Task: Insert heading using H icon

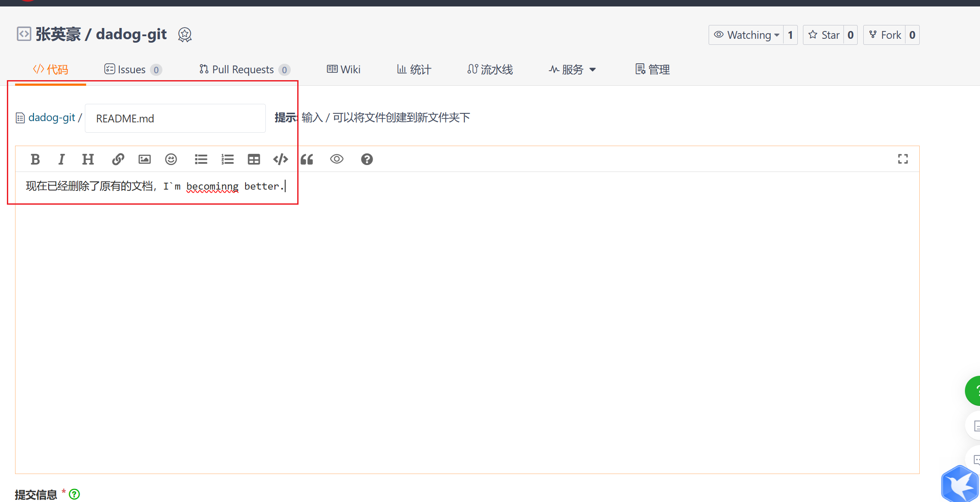Action: pyautogui.click(x=88, y=159)
